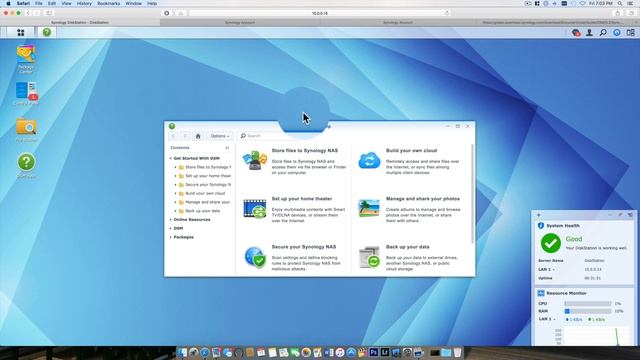The height and width of the screenshot is (360, 640).
Task: Go to Help home page
Action: (x=198, y=136)
